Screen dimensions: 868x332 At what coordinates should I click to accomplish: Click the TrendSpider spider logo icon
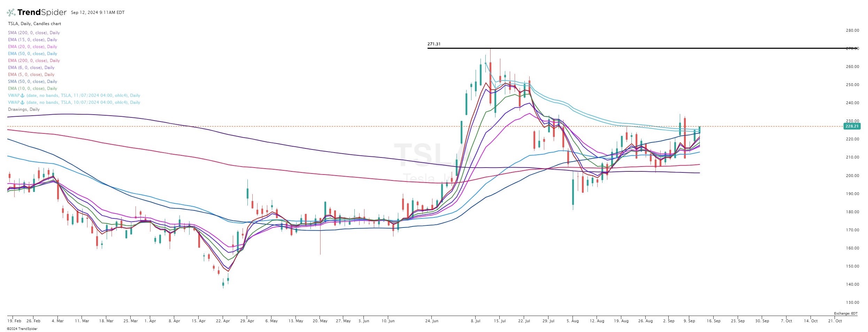(11, 13)
